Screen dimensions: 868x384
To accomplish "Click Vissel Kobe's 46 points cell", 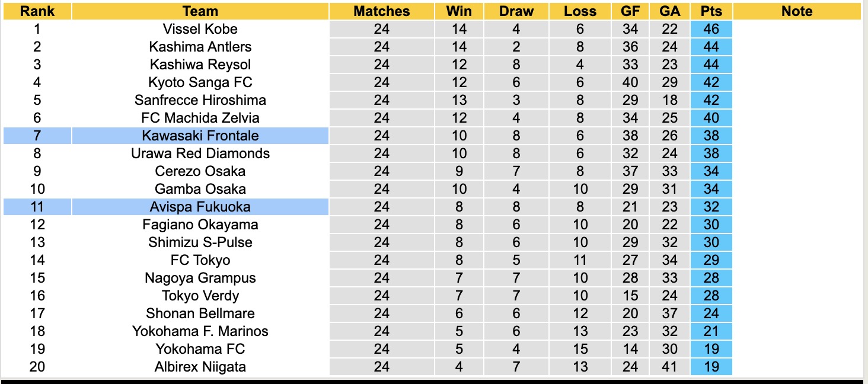I will coord(711,29).
